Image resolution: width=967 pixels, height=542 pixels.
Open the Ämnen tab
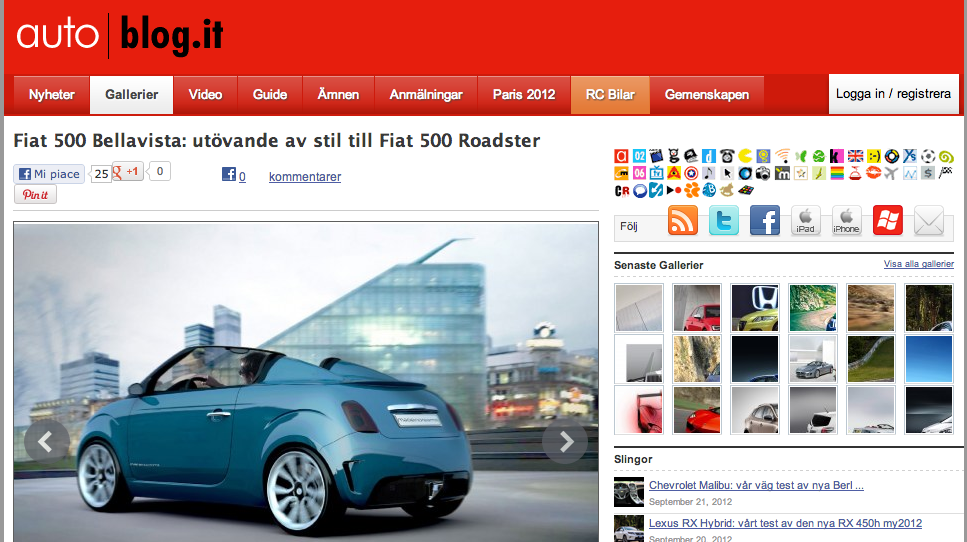[x=338, y=95]
